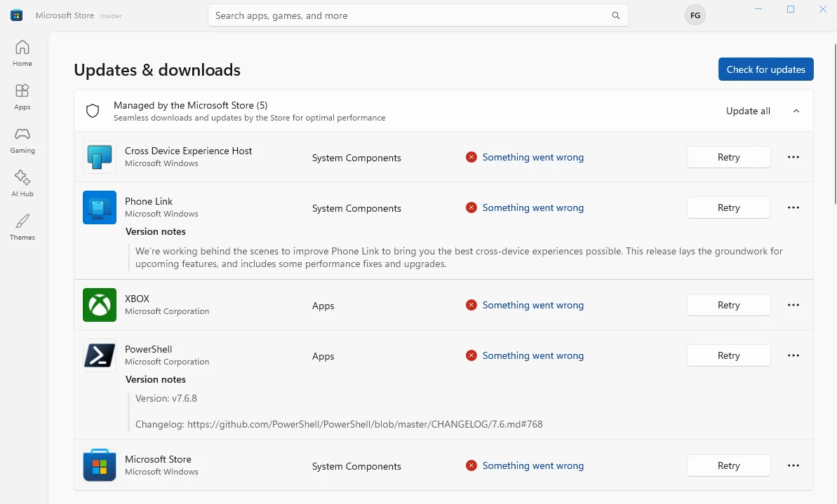View the XBOX 'Something went wrong' details
Image resolution: width=837 pixels, height=504 pixels.
[533, 305]
